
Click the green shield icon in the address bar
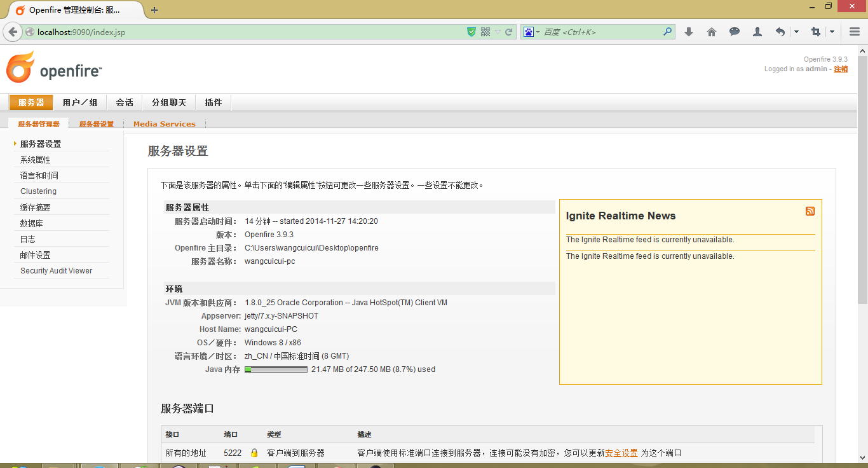(x=471, y=32)
